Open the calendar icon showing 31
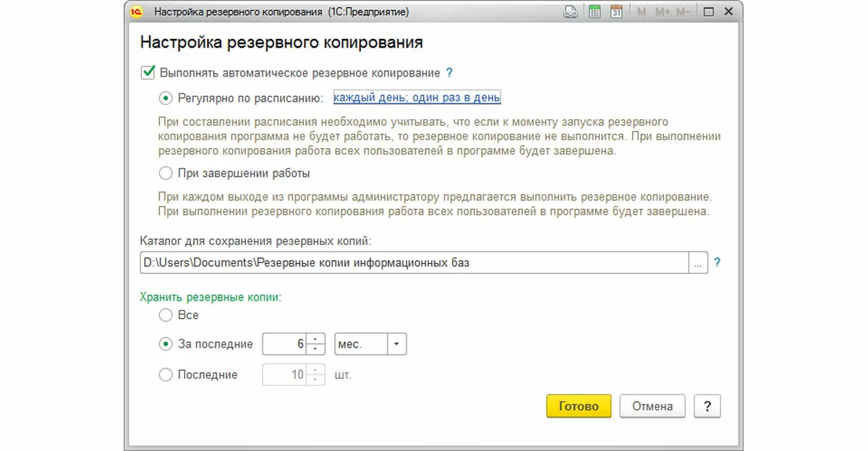Screen dimensions: 868x451 [616, 12]
